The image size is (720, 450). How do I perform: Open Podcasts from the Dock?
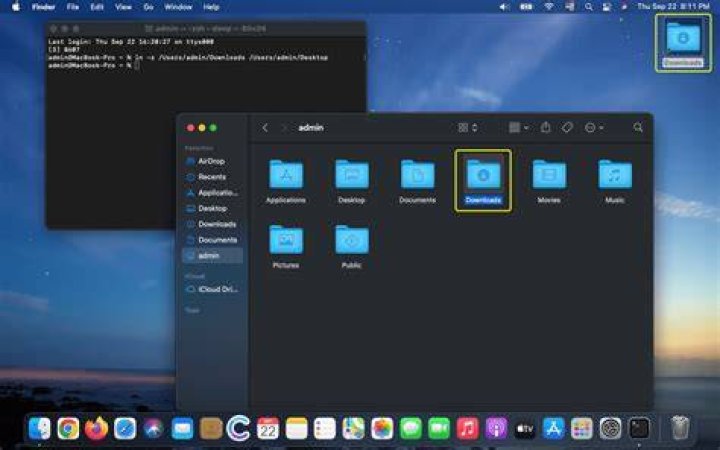[496, 429]
